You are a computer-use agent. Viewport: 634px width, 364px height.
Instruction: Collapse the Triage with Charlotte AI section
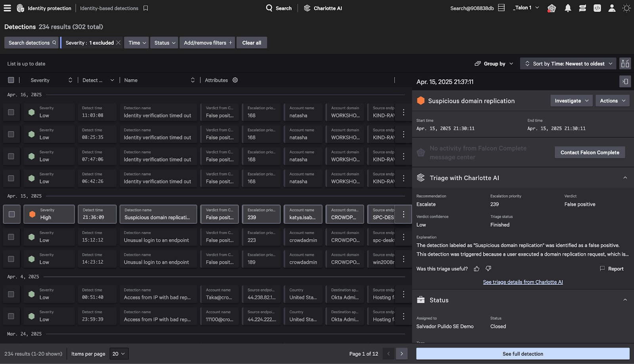coord(625,178)
